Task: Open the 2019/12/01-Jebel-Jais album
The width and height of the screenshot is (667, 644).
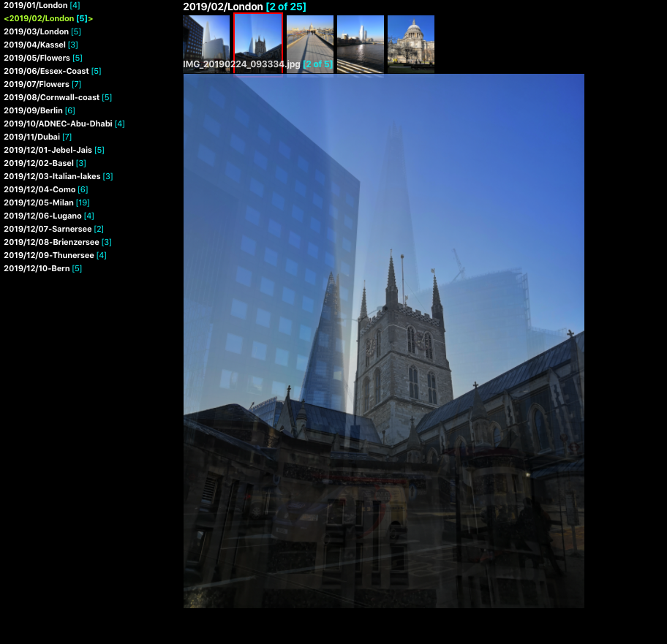Action: coord(54,151)
